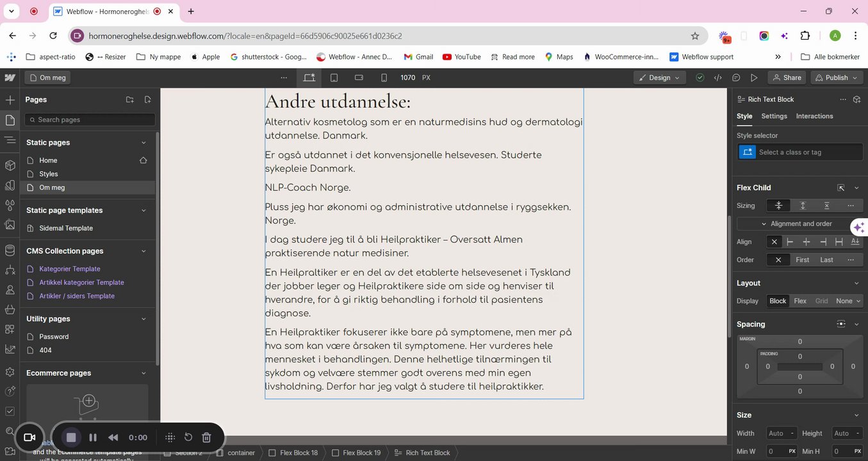Open the Design mode dropdown
The width and height of the screenshot is (868, 461).
click(659, 77)
